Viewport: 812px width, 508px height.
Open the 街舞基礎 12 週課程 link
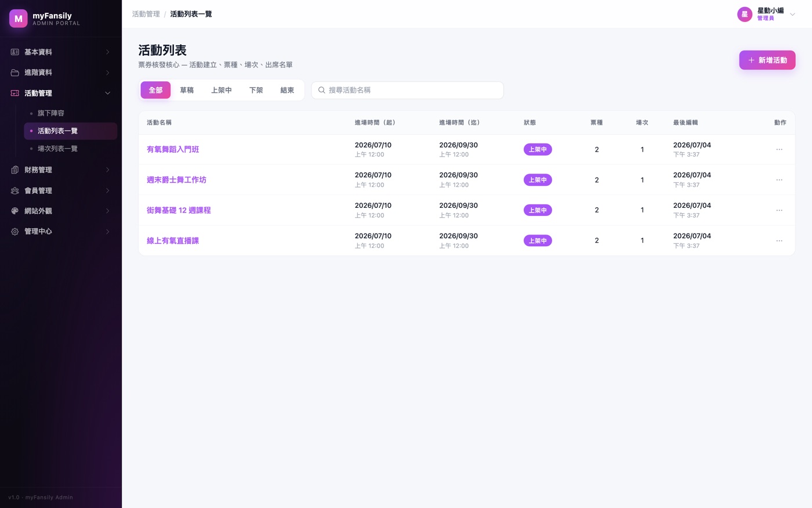[x=179, y=210]
